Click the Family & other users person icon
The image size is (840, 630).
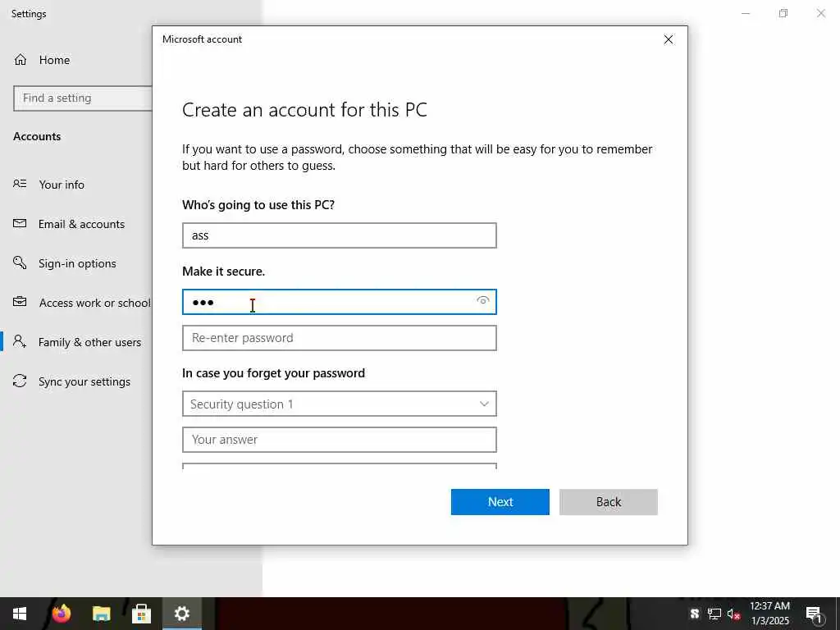(20, 341)
